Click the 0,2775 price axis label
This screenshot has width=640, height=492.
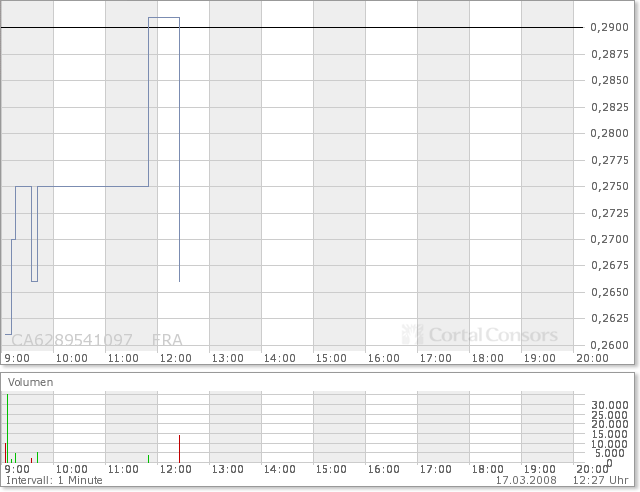click(609, 160)
